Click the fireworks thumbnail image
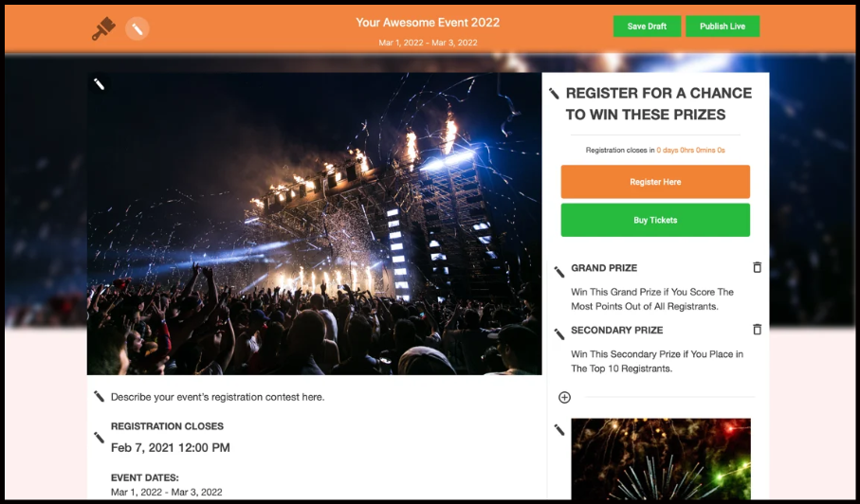 click(660, 459)
